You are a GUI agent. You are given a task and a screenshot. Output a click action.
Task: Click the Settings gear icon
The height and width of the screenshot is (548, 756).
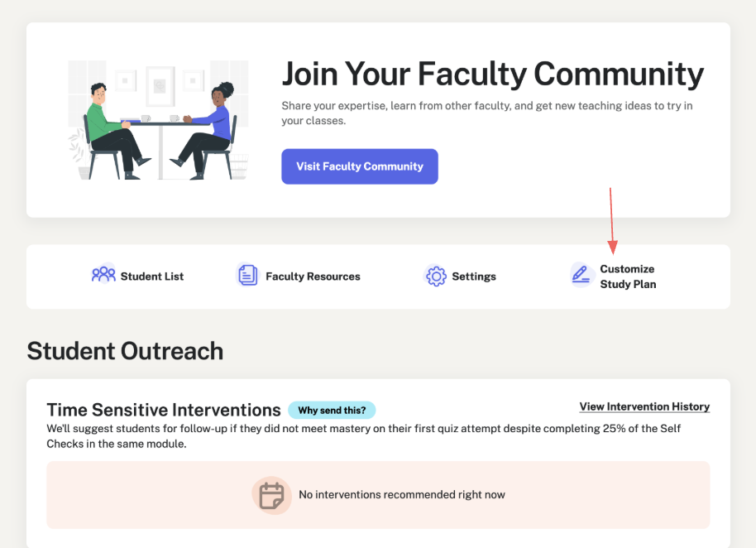pos(436,276)
